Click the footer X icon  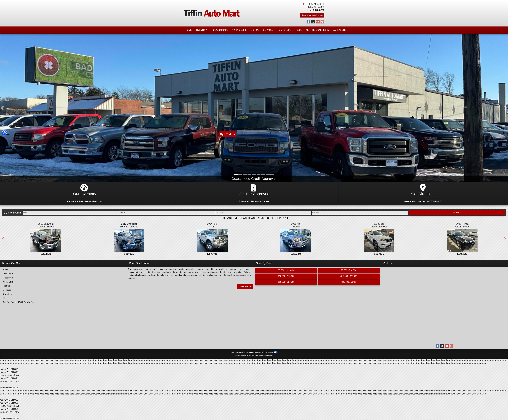pos(442,346)
